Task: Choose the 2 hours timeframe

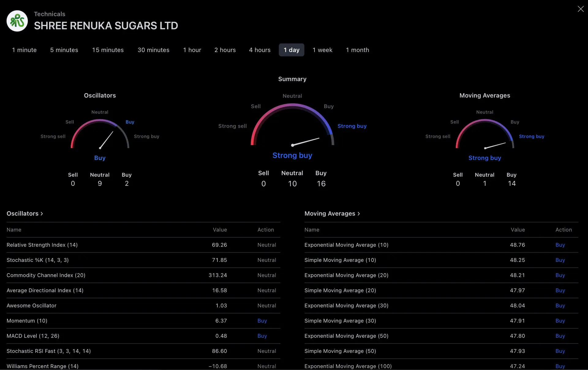Action: (225, 50)
